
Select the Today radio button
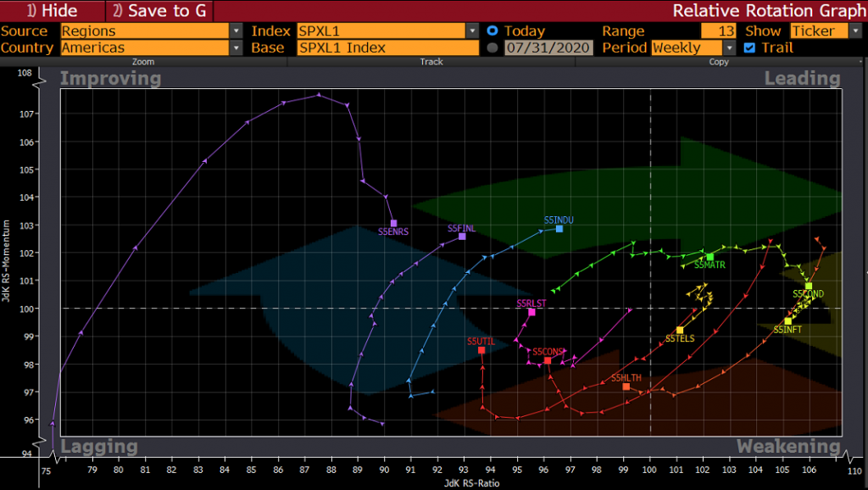point(492,31)
